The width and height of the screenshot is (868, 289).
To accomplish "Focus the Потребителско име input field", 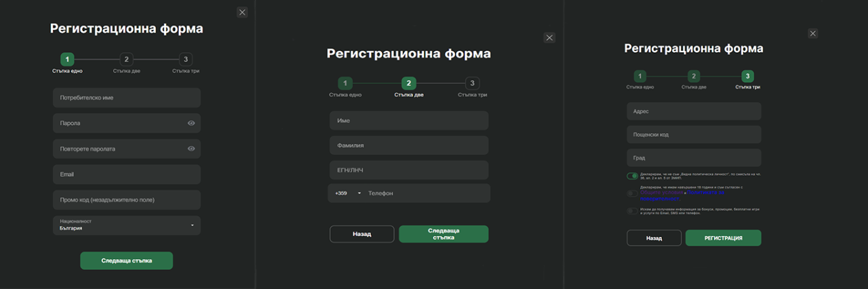I will 127,98.
